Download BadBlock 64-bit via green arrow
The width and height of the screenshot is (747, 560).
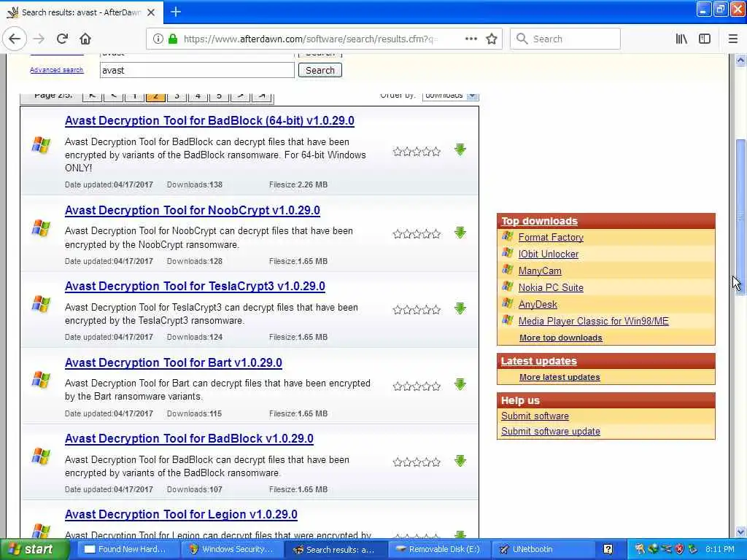[460, 149]
